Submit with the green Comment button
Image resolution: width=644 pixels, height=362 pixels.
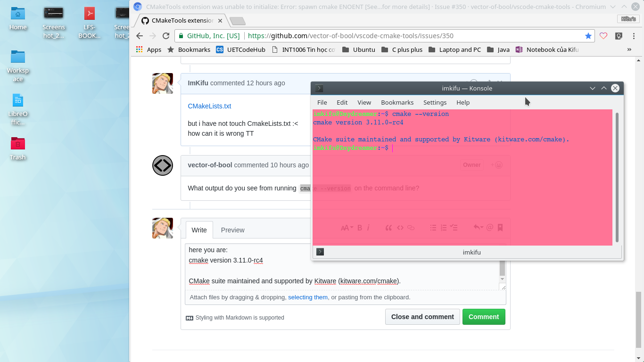pos(484,316)
